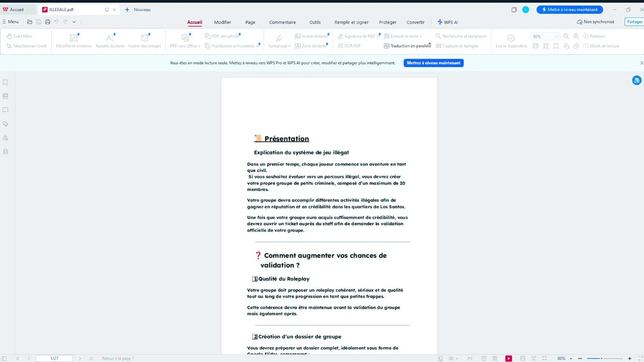Click Mettre à niveau maintenant in title bar
This screenshot has width=644, height=362.
coord(570,10)
